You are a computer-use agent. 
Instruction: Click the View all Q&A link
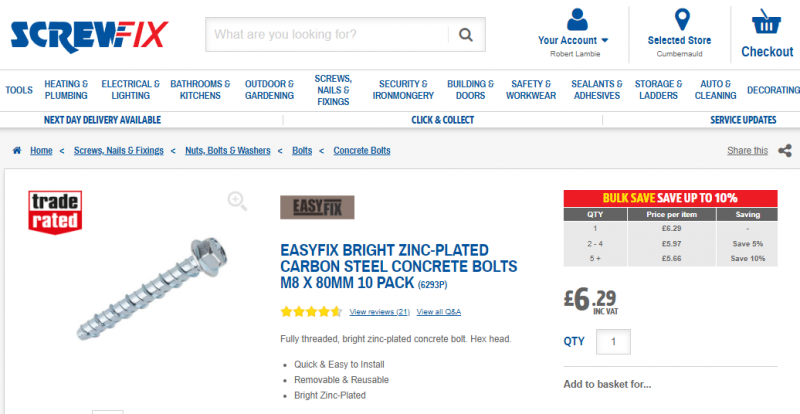tap(438, 312)
